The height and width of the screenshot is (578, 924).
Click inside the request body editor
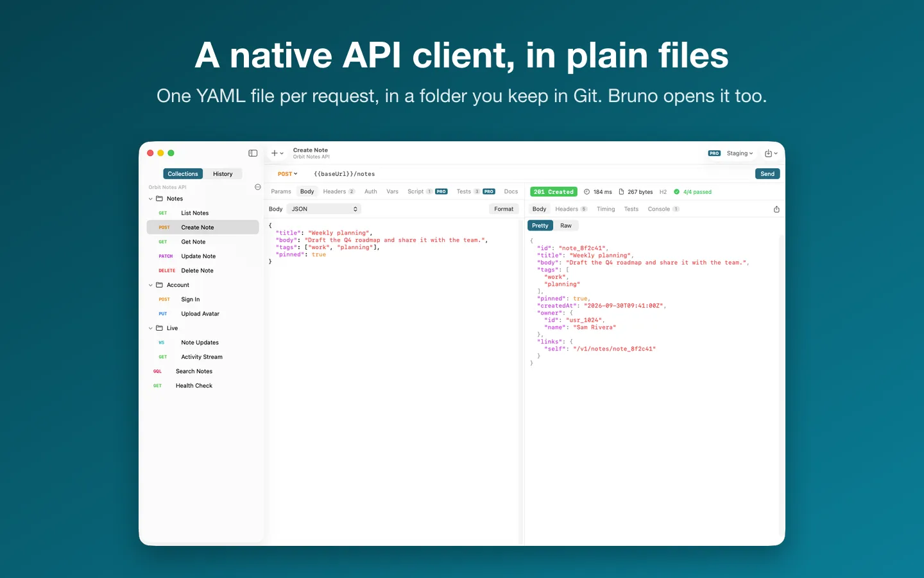[393, 382]
